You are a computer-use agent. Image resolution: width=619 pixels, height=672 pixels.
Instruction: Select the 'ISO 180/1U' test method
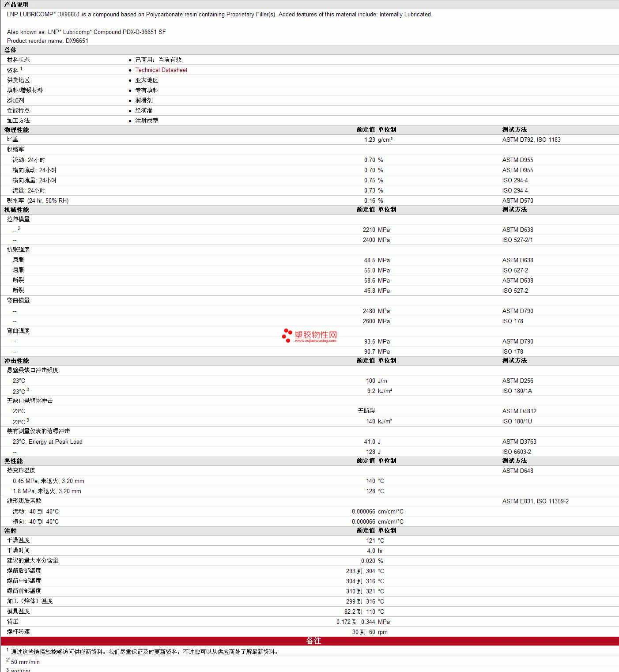tap(517, 421)
